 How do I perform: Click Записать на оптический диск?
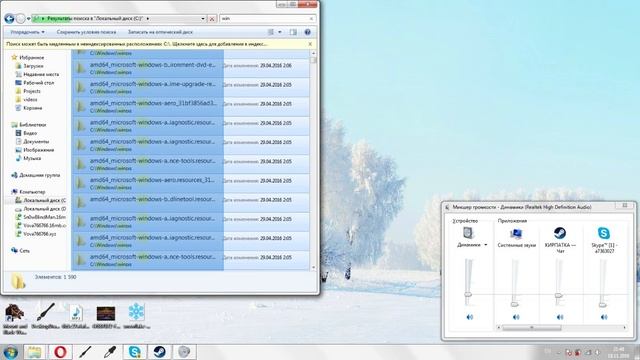tap(160, 32)
